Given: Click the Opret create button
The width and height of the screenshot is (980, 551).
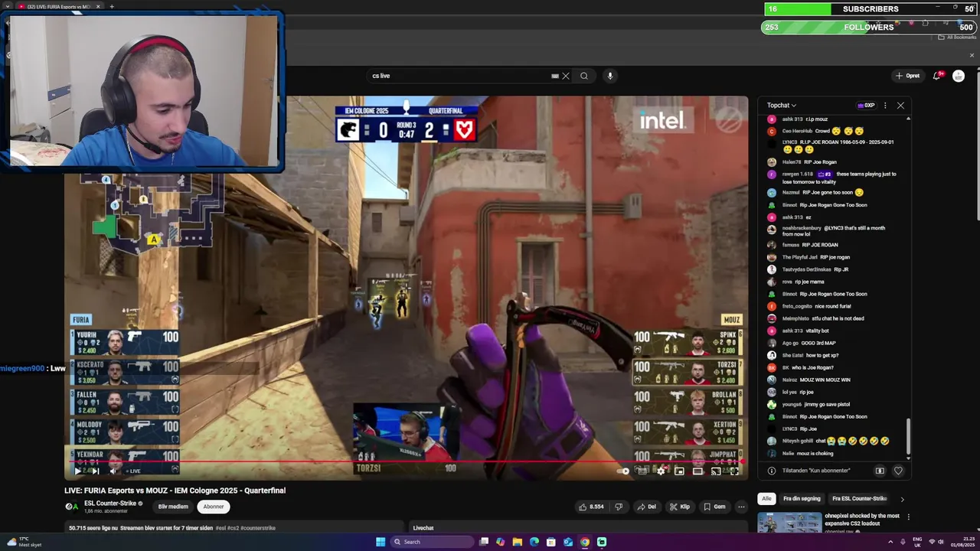Looking at the screenshot, I should click(x=907, y=76).
